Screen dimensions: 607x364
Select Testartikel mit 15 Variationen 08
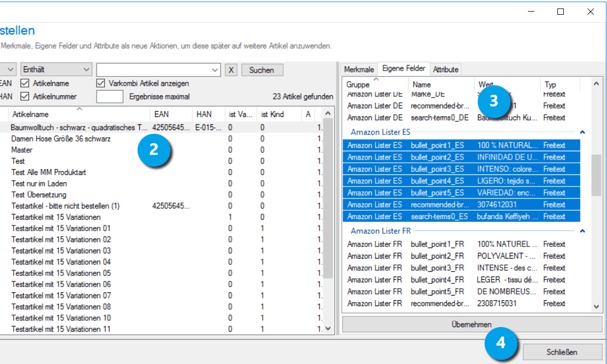click(x=161, y=307)
